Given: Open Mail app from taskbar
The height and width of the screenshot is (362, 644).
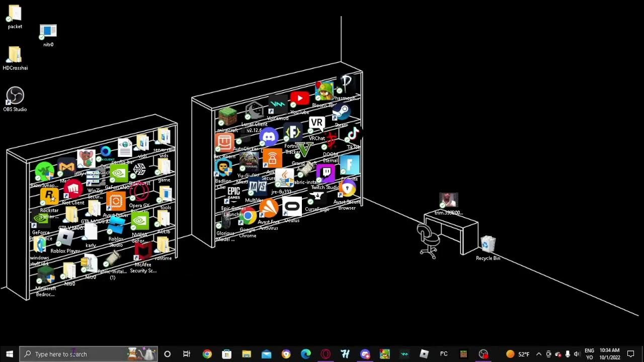Looking at the screenshot, I should point(266,354).
